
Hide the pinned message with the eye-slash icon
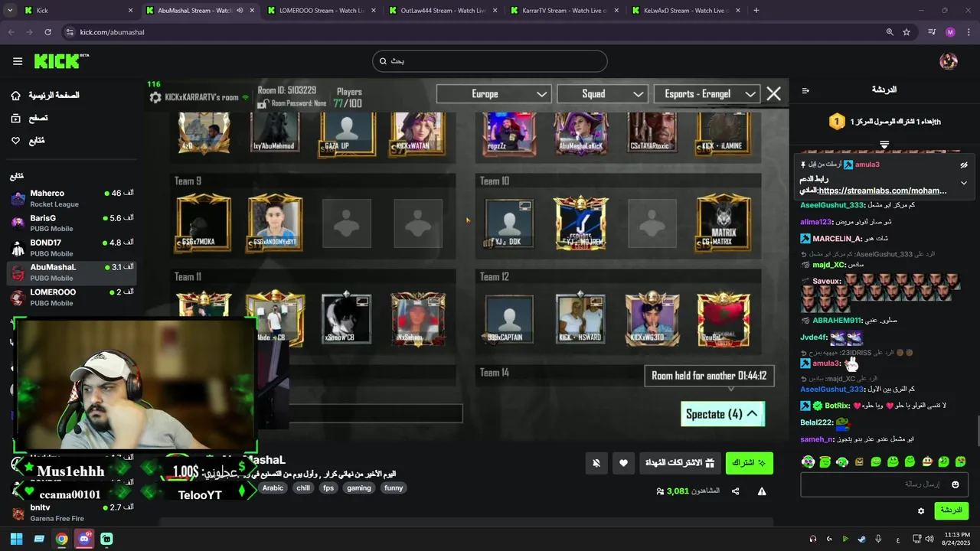click(x=964, y=165)
